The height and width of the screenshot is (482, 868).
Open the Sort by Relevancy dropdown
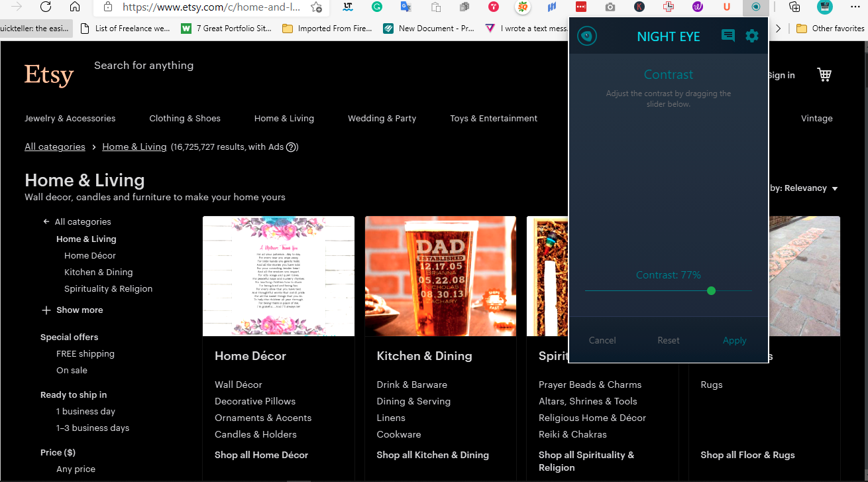[x=803, y=188]
